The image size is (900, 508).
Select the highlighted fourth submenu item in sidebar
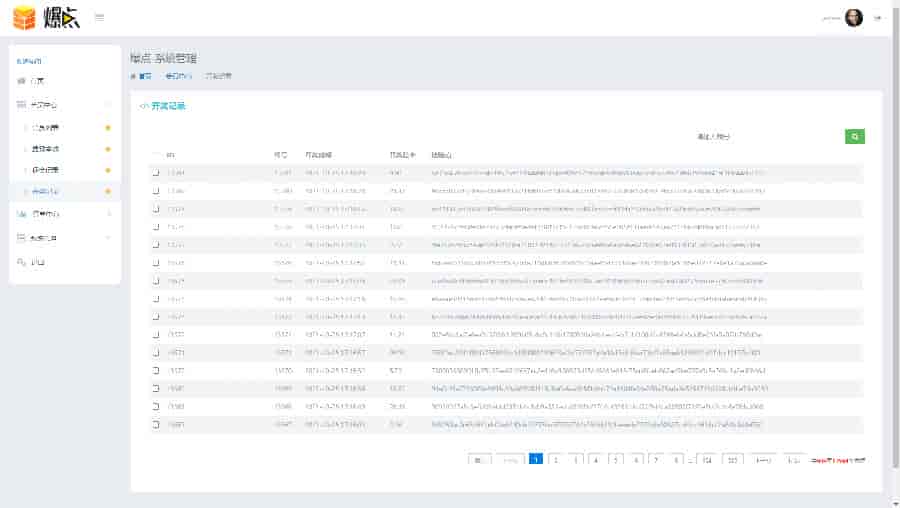coord(46,190)
